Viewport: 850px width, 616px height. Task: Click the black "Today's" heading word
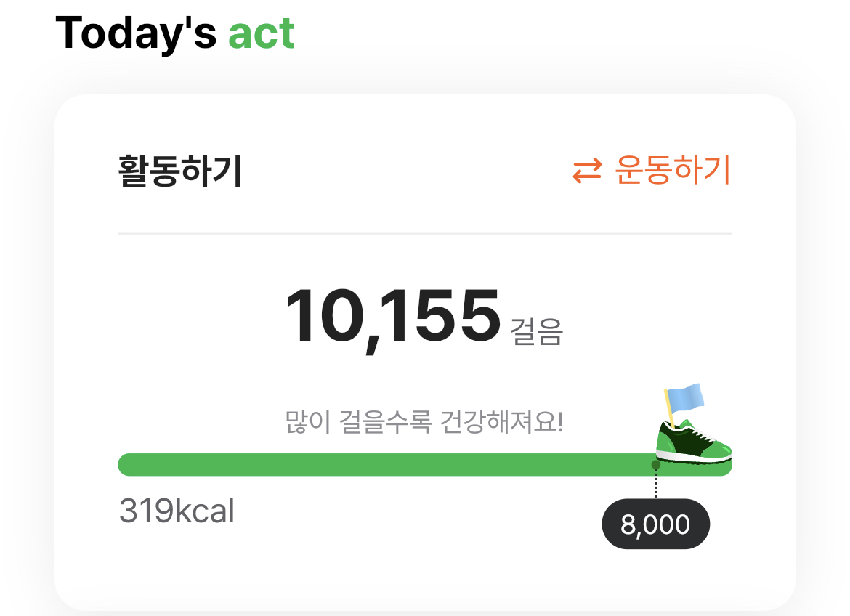tap(135, 32)
